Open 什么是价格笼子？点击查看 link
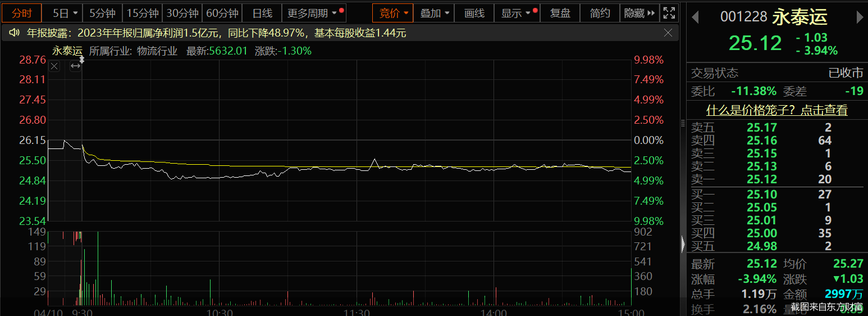868x316 pixels. [777, 110]
